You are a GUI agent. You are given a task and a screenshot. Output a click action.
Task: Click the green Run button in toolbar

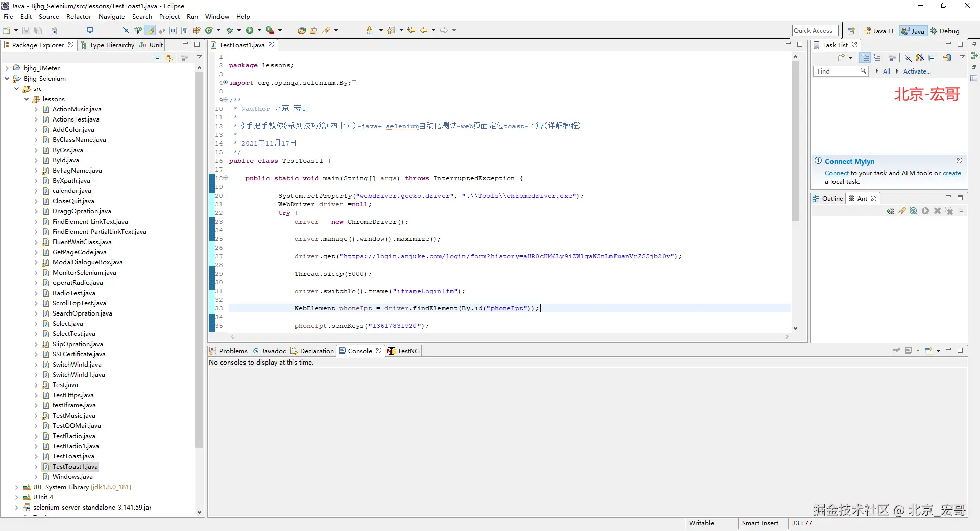(250, 31)
